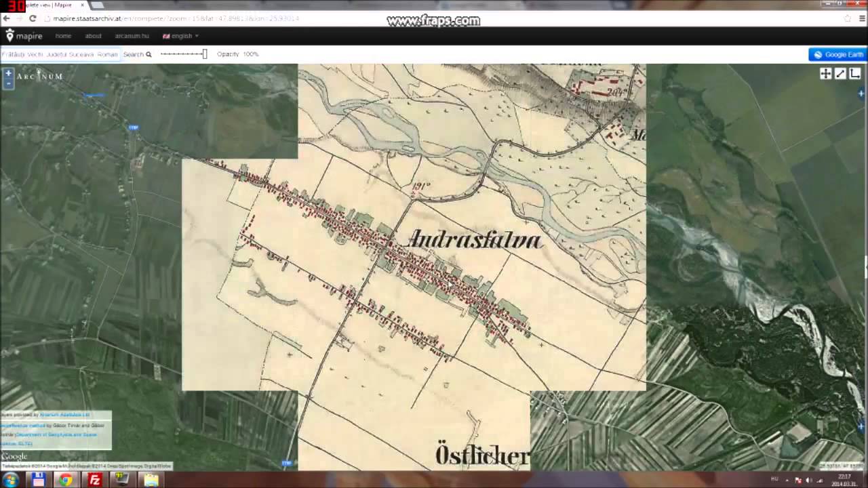The image size is (868, 488).
Task: Open the file explorer taskbar icon
Action: (x=151, y=480)
